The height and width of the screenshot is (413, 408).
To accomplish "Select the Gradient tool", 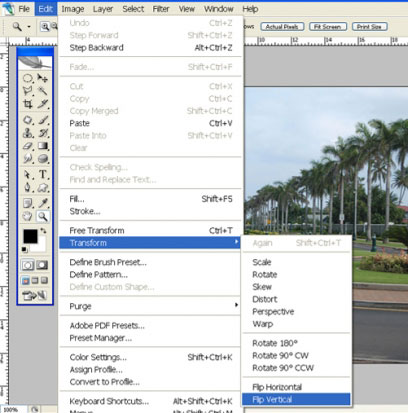I will click(43, 146).
